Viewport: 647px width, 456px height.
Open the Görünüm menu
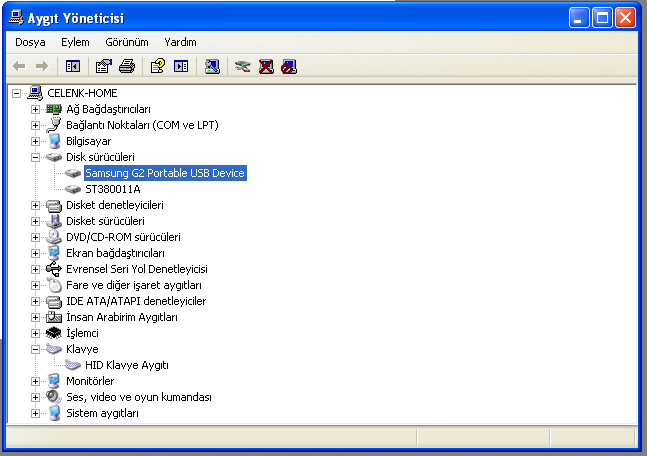[127, 42]
